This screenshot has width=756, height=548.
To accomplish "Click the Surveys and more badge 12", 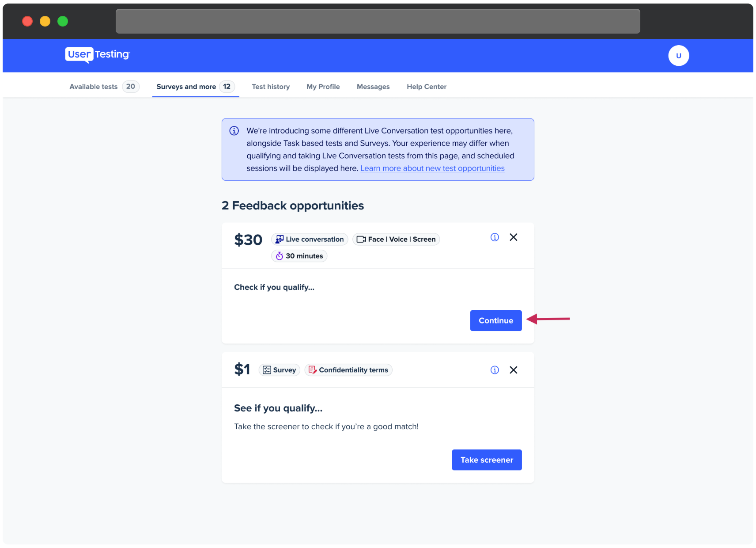I will point(227,87).
